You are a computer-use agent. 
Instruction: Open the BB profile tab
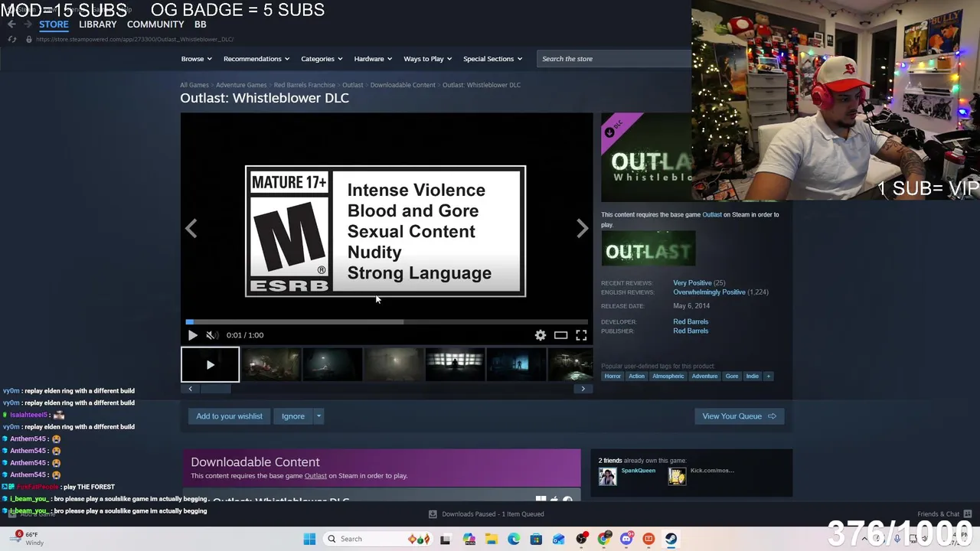[200, 24]
